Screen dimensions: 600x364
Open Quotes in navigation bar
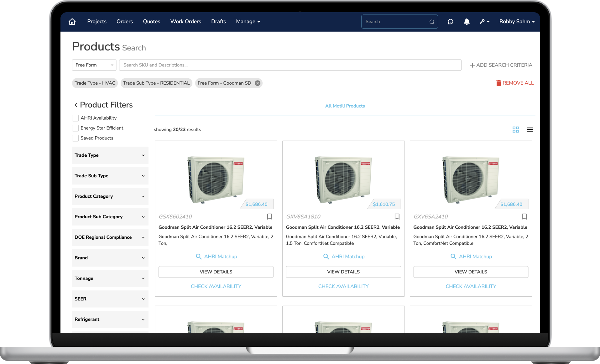(152, 22)
